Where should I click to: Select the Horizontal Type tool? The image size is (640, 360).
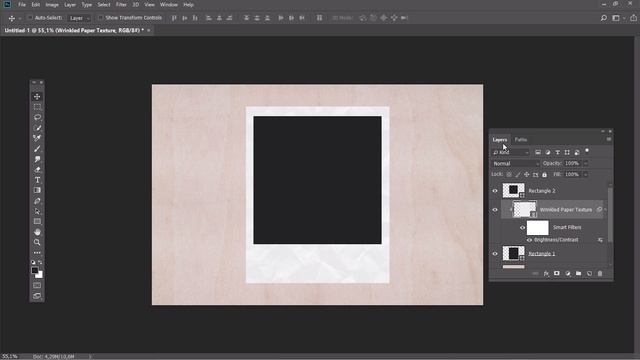click(x=37, y=180)
